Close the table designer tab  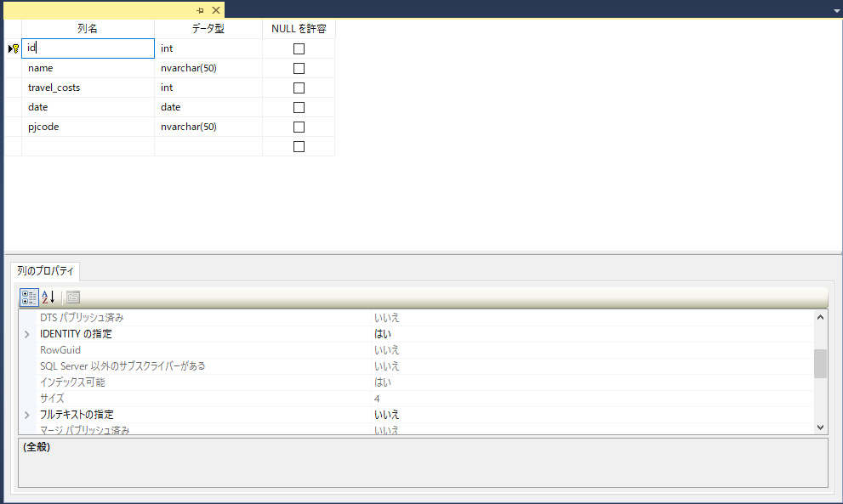216,10
